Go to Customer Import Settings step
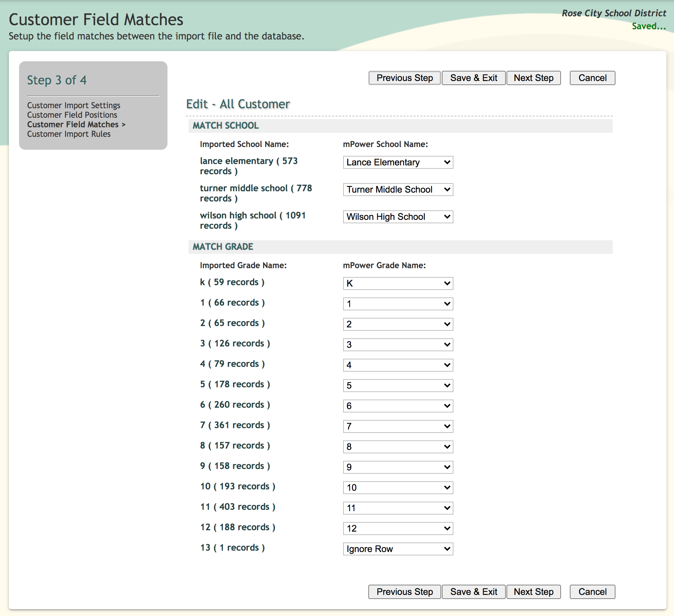Image resolution: width=674 pixels, height=616 pixels. click(x=74, y=105)
